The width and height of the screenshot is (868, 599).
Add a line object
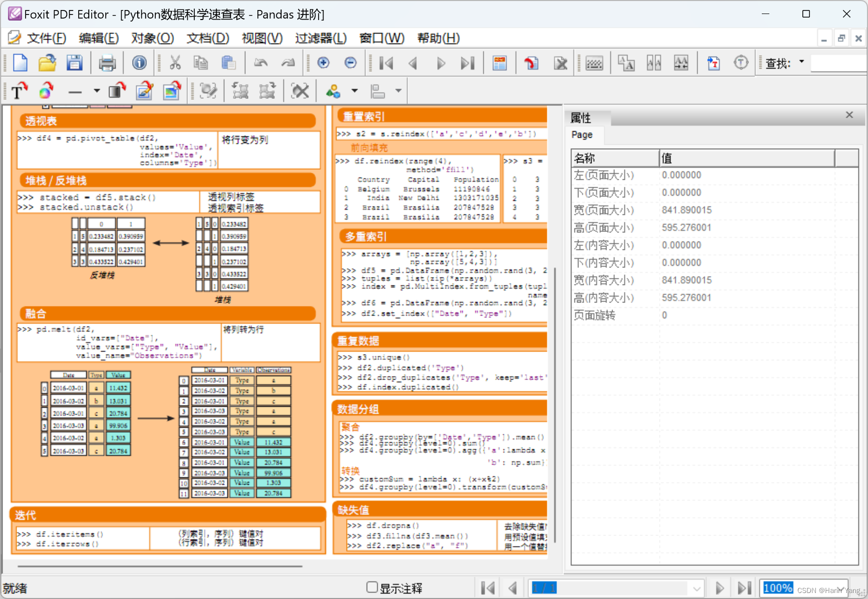click(75, 92)
